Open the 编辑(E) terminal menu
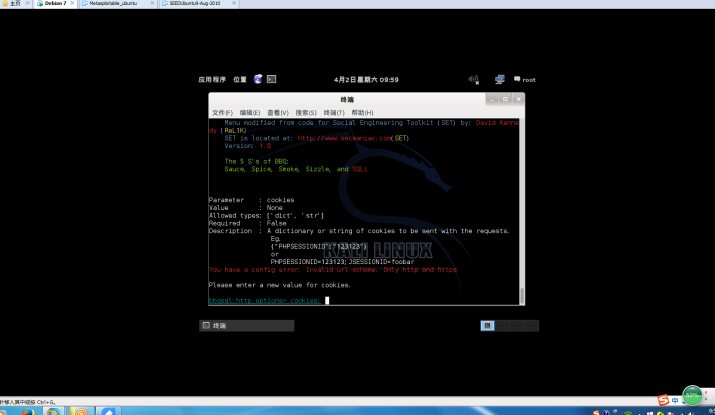The height and width of the screenshot is (415, 715). point(250,113)
